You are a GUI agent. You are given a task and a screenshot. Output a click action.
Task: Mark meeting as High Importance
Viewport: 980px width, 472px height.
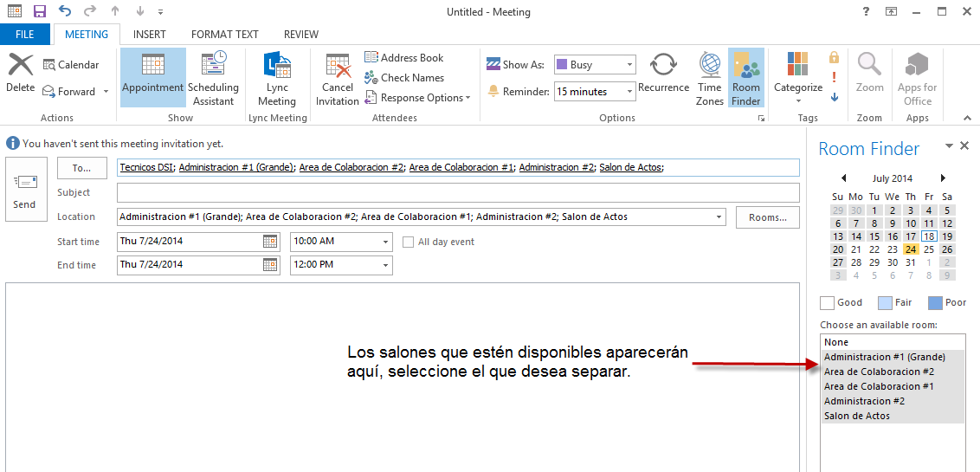(x=834, y=77)
